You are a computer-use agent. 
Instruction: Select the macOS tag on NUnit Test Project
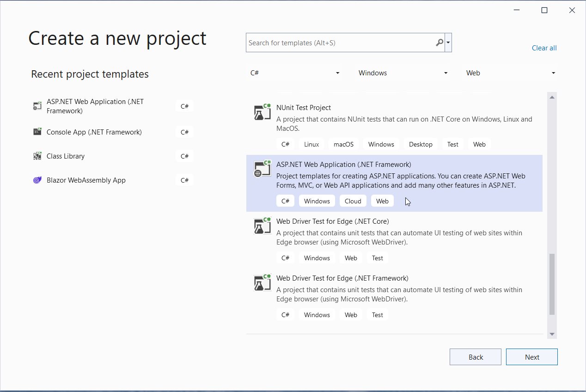point(343,144)
